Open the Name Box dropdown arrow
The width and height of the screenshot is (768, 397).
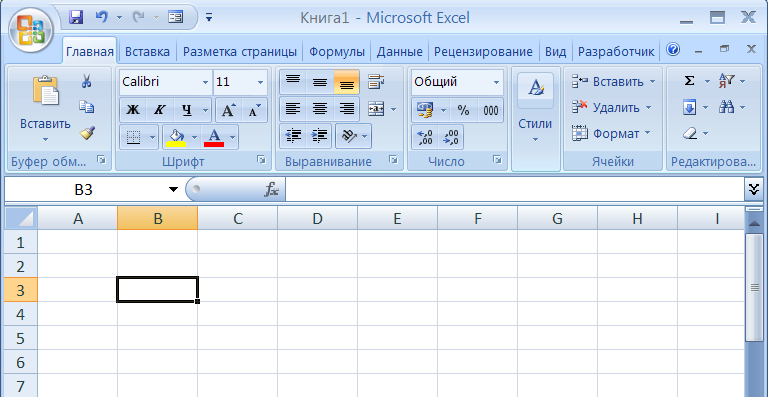[173, 189]
